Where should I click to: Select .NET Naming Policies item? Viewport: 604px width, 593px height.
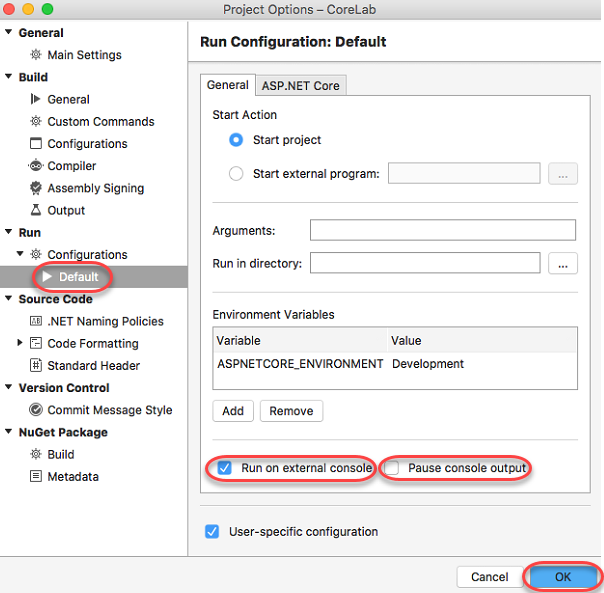[x=105, y=321]
